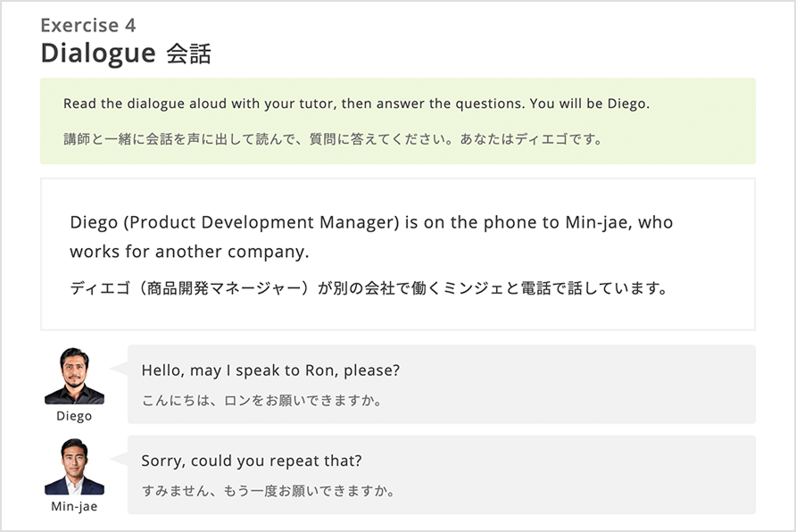Image resolution: width=796 pixels, height=532 pixels.
Task: Click Min-jae's avatar photo
Action: click(x=74, y=466)
